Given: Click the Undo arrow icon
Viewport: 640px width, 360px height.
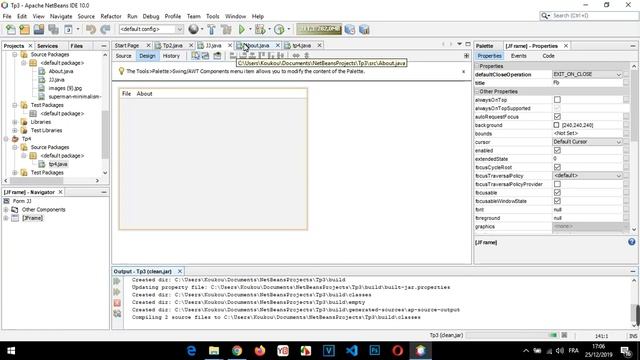Looking at the screenshot, I should tap(91, 29).
